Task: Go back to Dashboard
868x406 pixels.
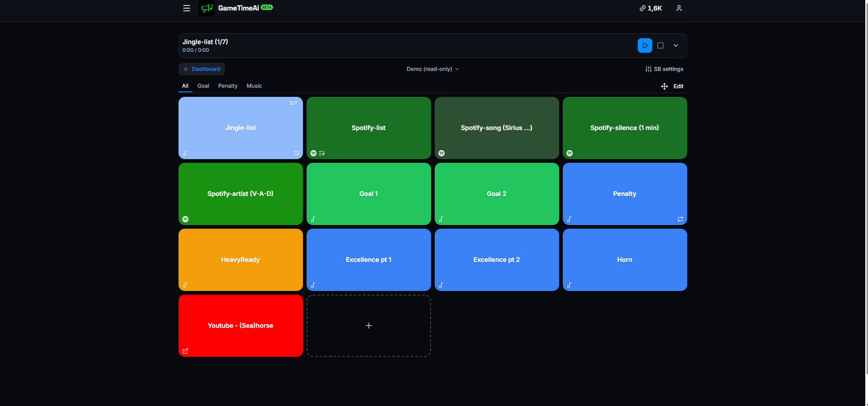Action: click(x=202, y=69)
